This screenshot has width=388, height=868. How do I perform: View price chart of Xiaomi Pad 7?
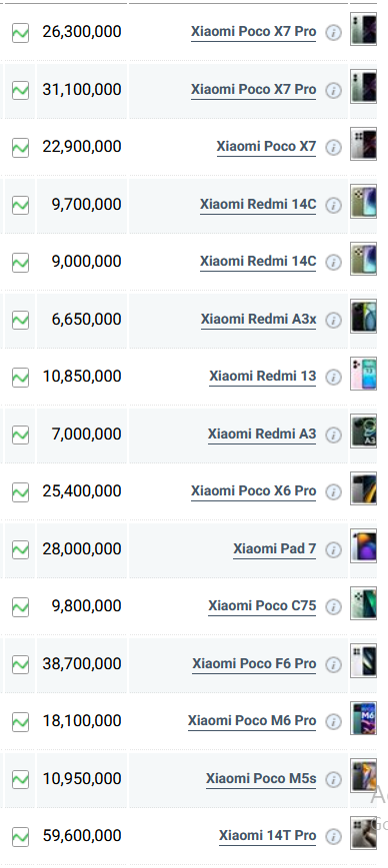point(21,550)
